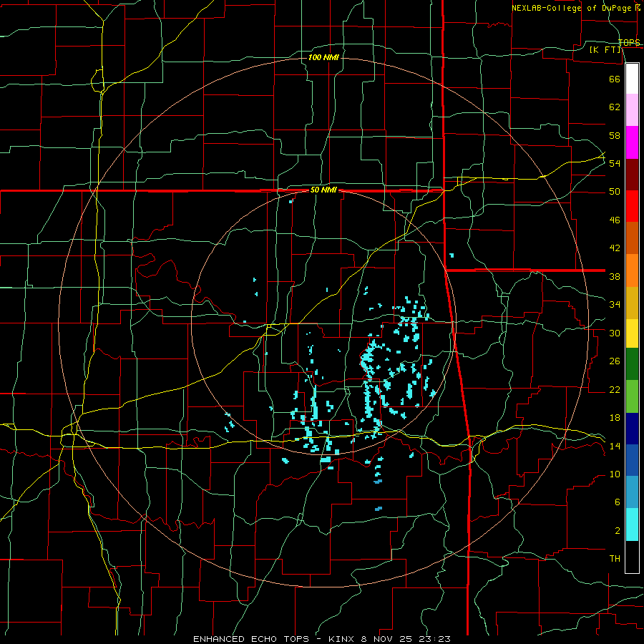Click legend value 10

pos(615,474)
